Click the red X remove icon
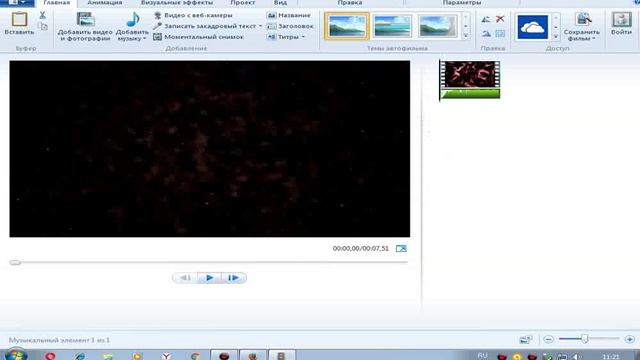Screen dimensions: 640x360 pos(500,19)
